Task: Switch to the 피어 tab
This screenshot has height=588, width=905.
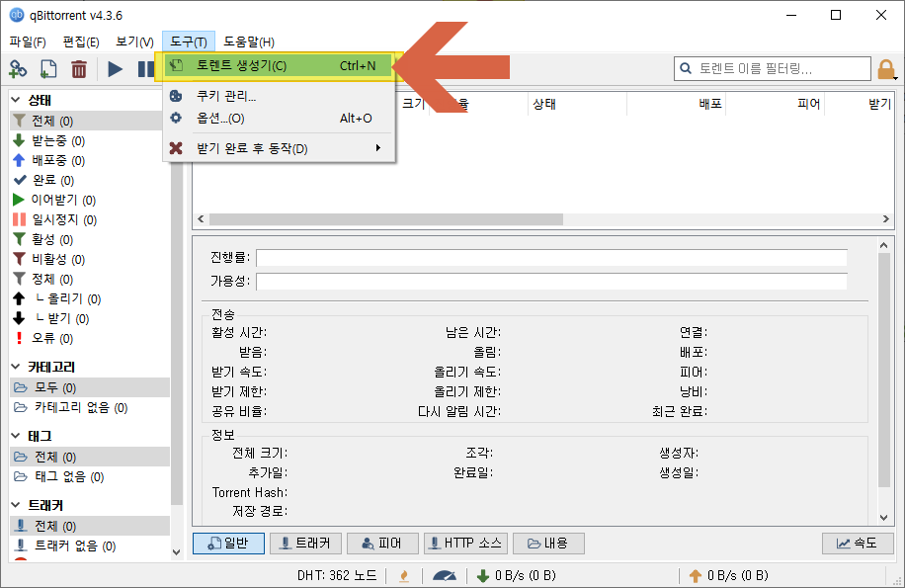Action: tap(382, 543)
